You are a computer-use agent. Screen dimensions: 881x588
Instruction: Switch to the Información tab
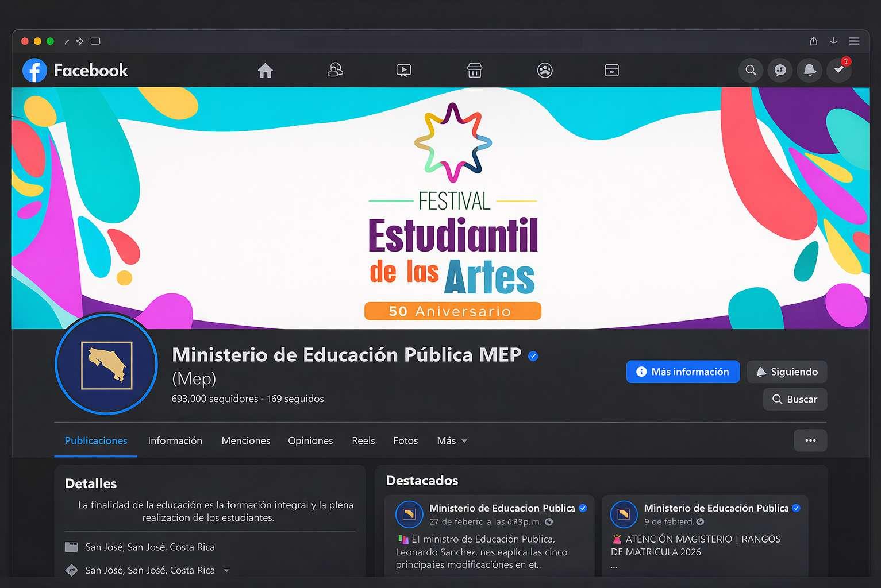pos(175,441)
